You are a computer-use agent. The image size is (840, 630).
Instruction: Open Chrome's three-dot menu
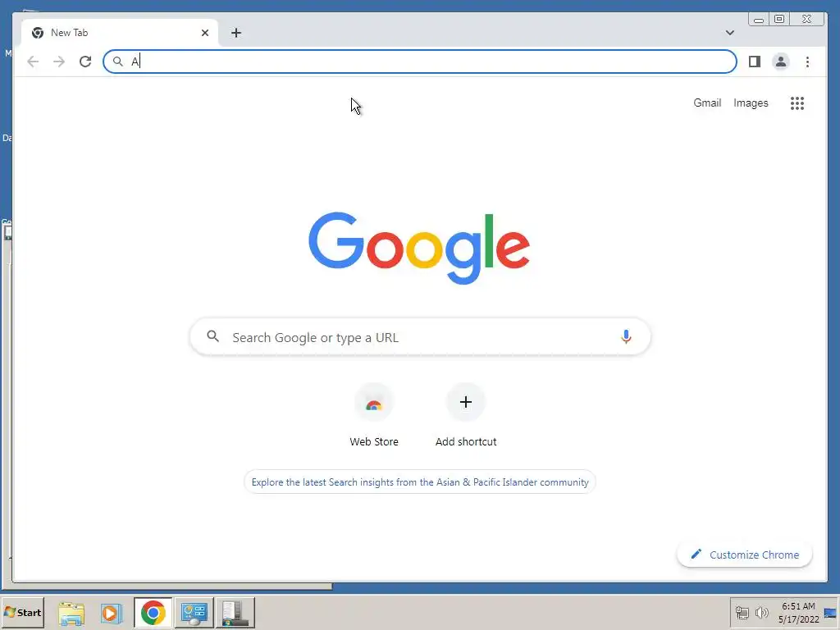pos(807,62)
